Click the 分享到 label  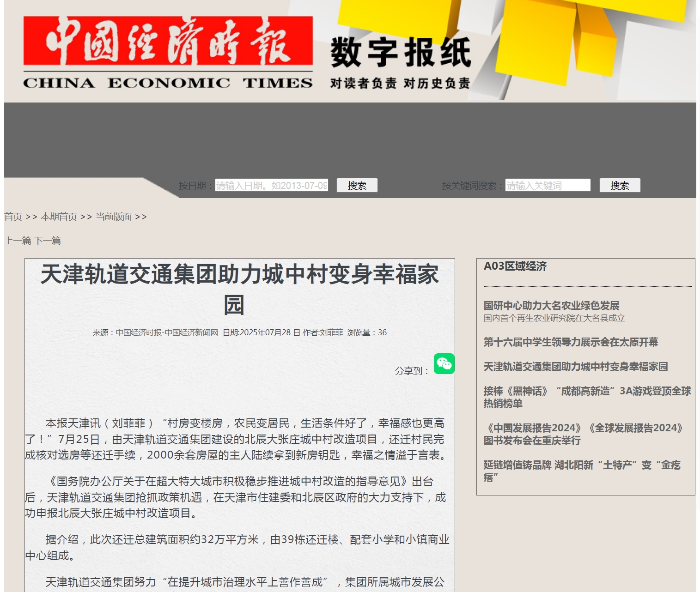pos(412,371)
